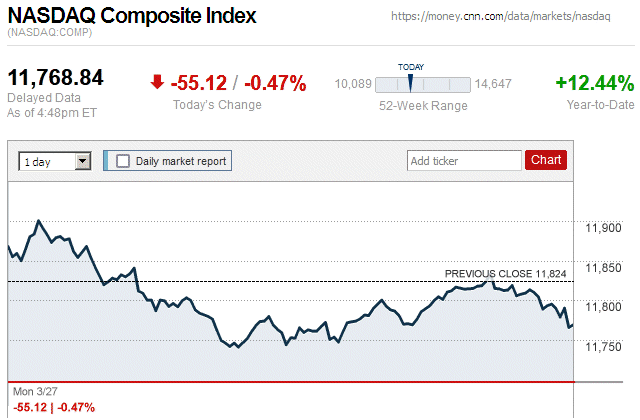
Task: Click the -55.12 / -0.47% Today's Change
Action: [x=238, y=83]
